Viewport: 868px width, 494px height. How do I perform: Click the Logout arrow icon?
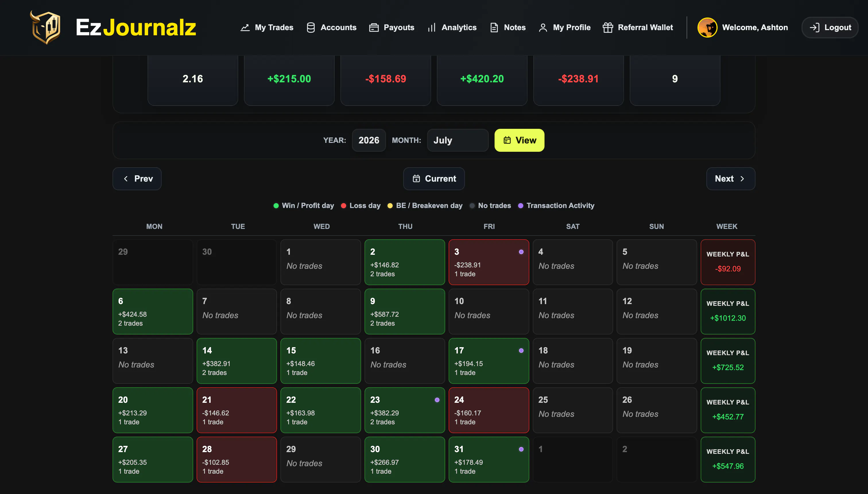point(814,28)
